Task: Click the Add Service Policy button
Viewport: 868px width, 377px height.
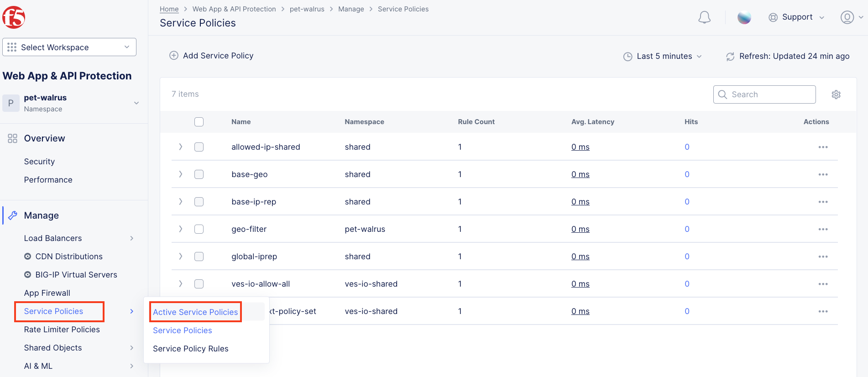Action: pyautogui.click(x=211, y=56)
